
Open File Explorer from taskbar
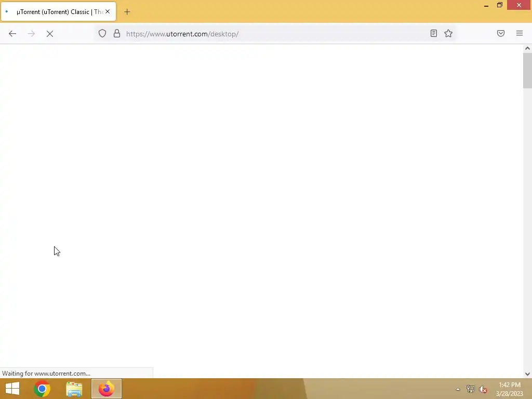coord(74,389)
